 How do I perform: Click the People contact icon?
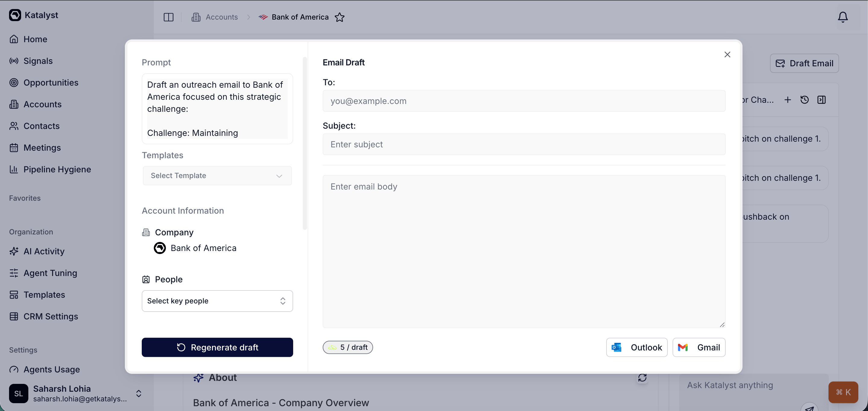(146, 279)
